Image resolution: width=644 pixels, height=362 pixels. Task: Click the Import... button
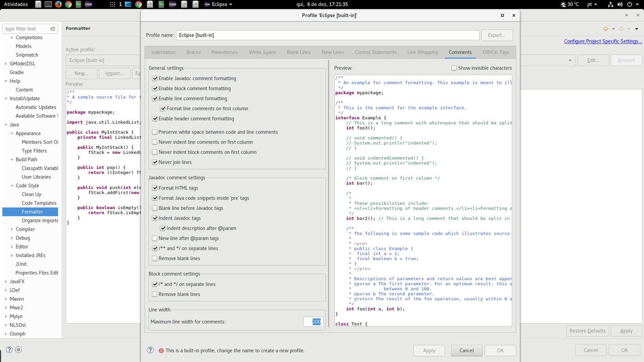[114, 73]
